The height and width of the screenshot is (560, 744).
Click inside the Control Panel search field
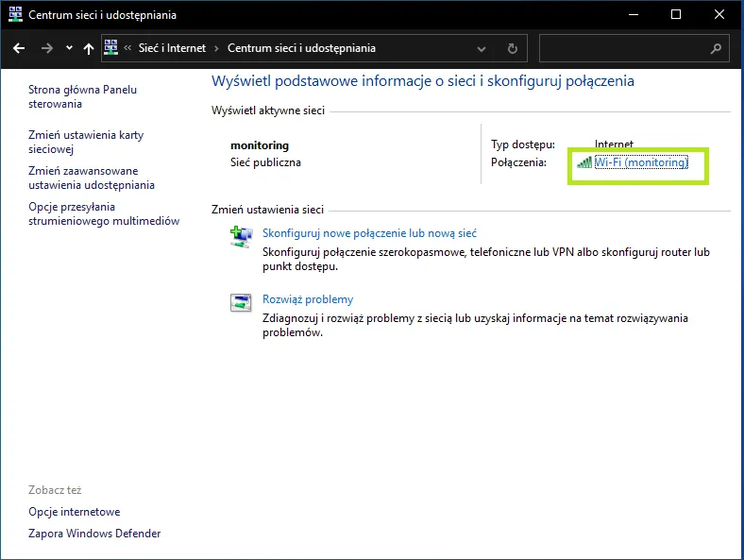tap(623, 48)
